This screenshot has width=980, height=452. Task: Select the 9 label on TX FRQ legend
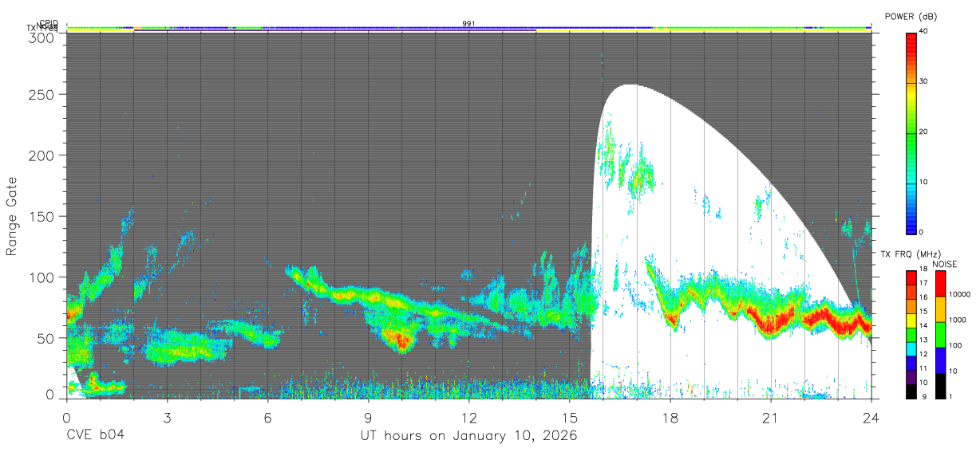pyautogui.click(x=926, y=397)
